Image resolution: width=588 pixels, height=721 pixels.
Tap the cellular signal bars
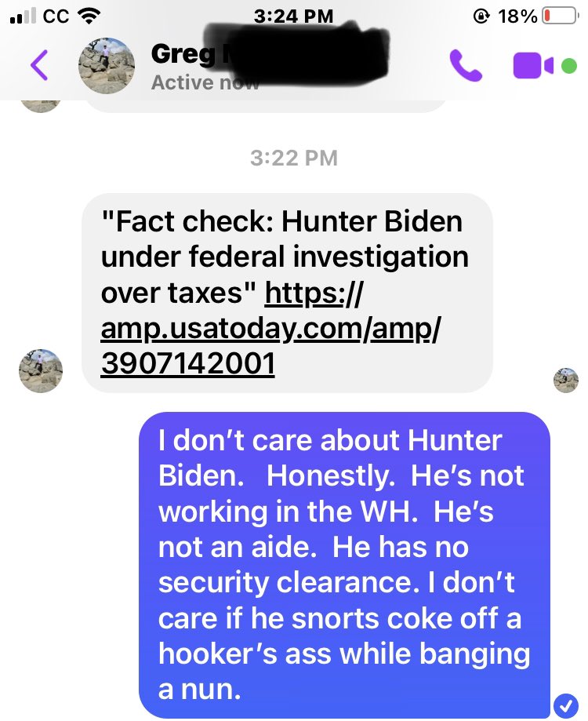(23, 16)
